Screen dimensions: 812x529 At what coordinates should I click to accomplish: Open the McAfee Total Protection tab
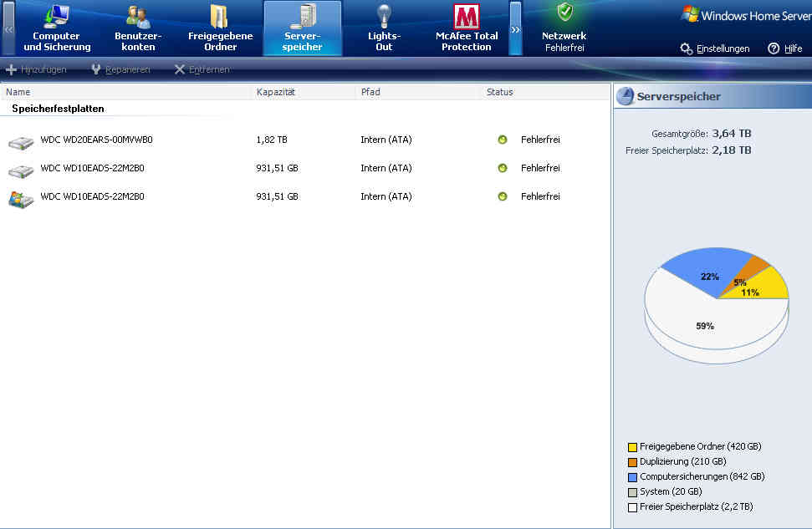(466, 28)
